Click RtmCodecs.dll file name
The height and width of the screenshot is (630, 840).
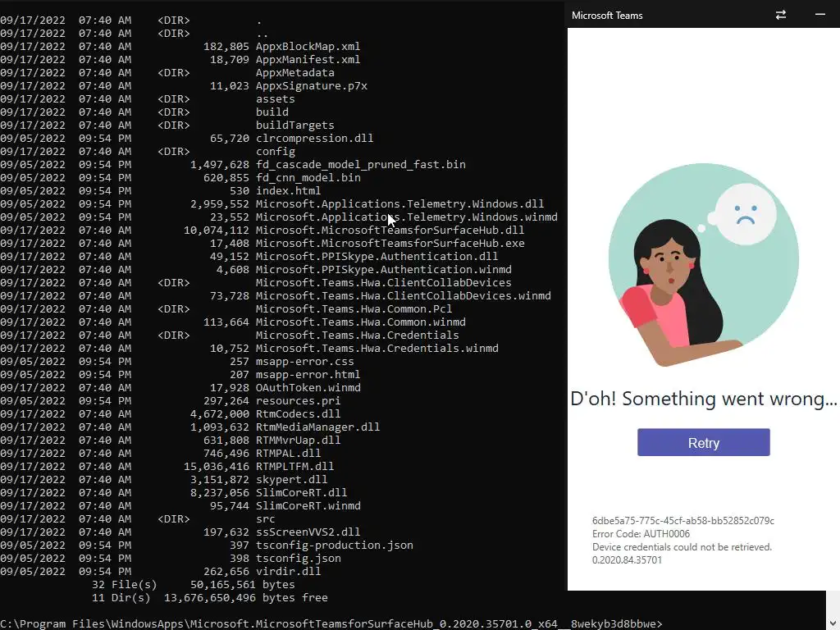[x=299, y=414]
